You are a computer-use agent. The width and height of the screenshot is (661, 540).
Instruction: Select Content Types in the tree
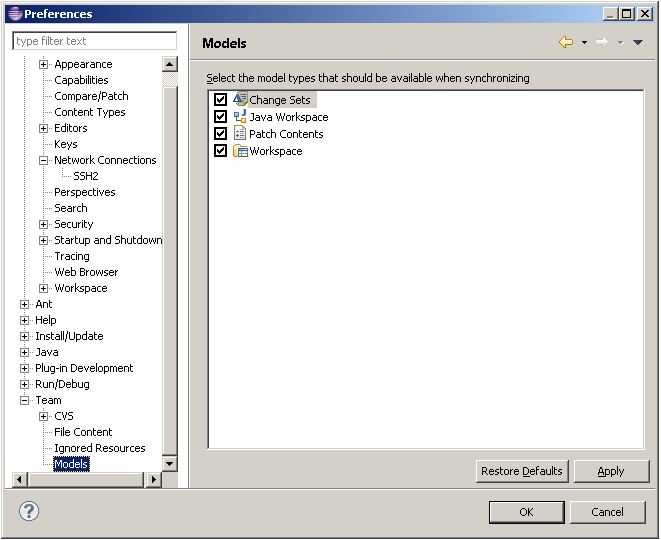90,112
